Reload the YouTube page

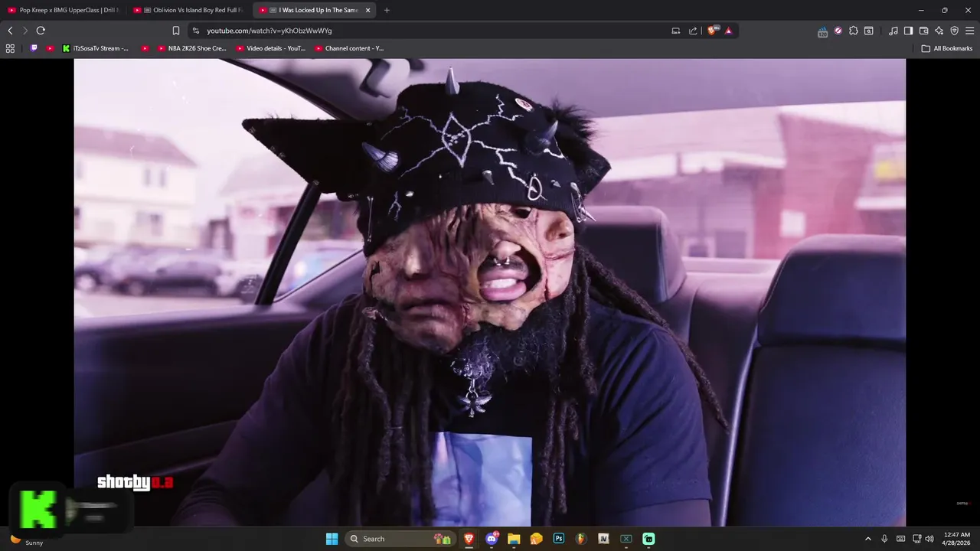point(41,31)
